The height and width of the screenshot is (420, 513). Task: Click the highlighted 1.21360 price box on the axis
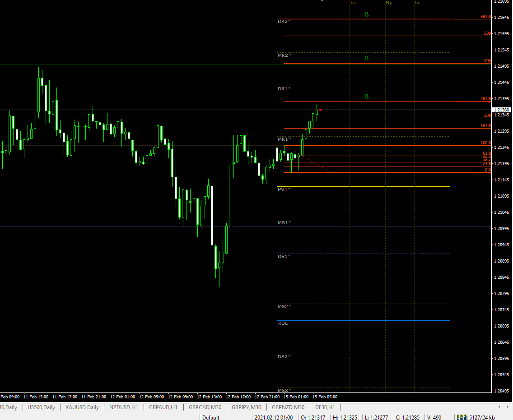pyautogui.click(x=501, y=110)
